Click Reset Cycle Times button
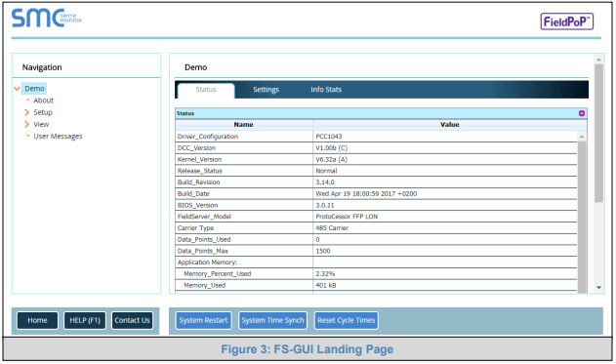Image resolution: width=616 pixels, height=364 pixels. coord(347,320)
